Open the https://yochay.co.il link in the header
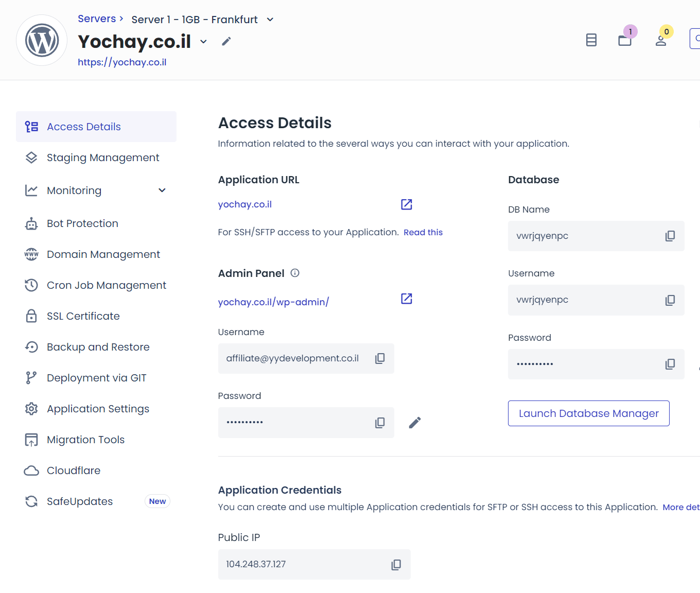This screenshot has height=593, width=700. coord(122,62)
